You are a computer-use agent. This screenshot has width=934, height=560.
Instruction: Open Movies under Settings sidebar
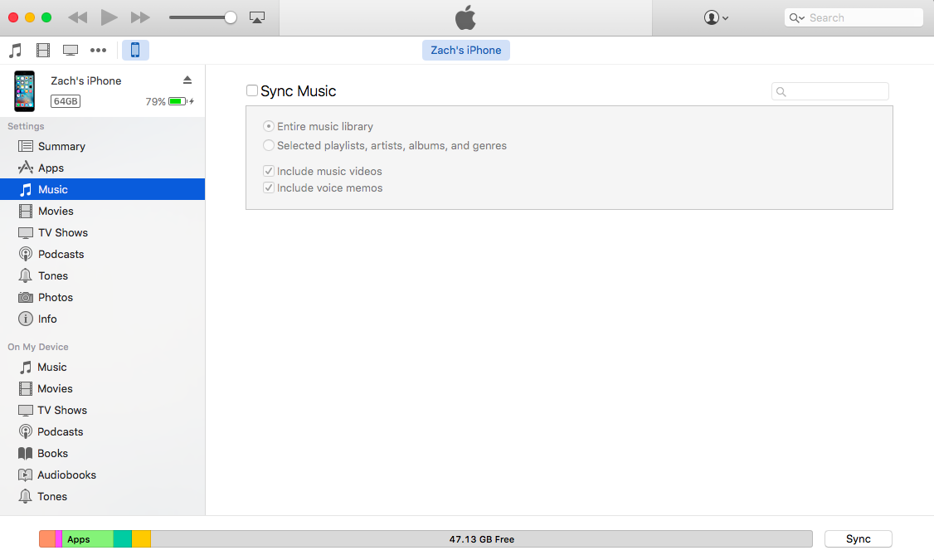[103, 211]
